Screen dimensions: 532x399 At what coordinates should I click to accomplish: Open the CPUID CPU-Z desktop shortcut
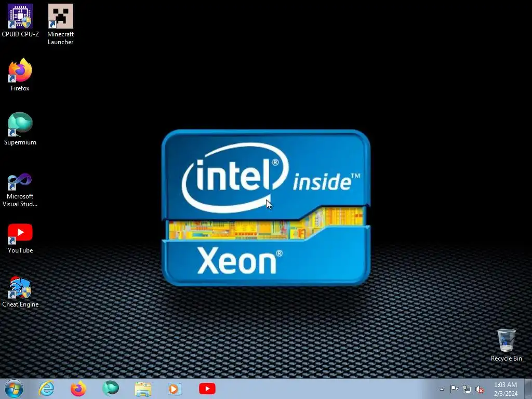coord(20,20)
